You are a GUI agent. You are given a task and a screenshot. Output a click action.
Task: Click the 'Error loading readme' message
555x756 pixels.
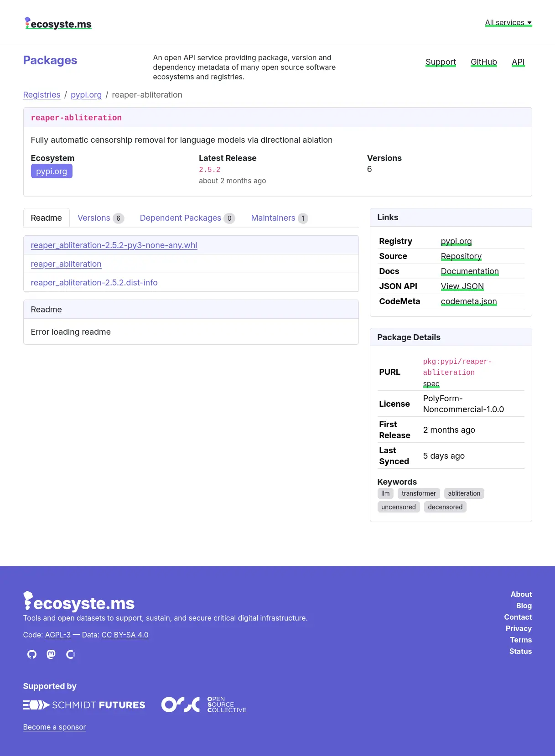point(71,332)
